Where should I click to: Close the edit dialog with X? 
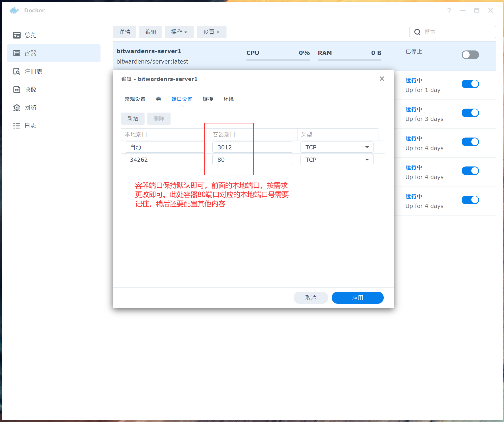point(382,79)
